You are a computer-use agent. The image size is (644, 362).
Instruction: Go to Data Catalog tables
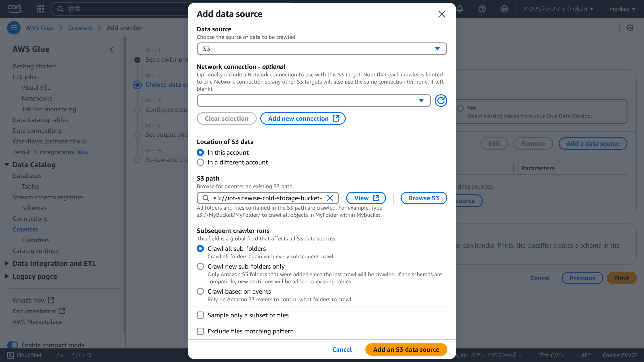coord(40,120)
